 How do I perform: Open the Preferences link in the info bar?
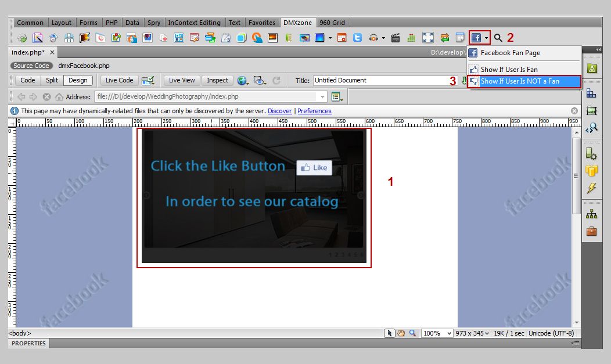pos(314,111)
